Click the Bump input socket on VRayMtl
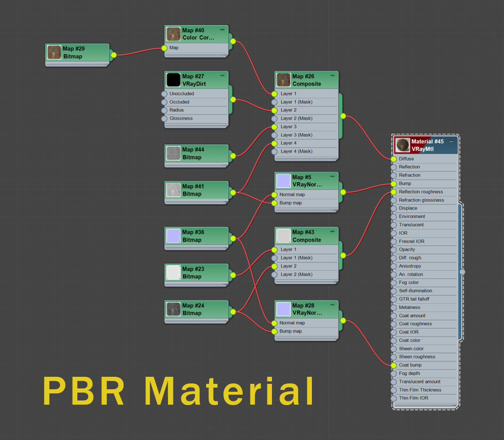The image size is (504, 440). pos(394,184)
